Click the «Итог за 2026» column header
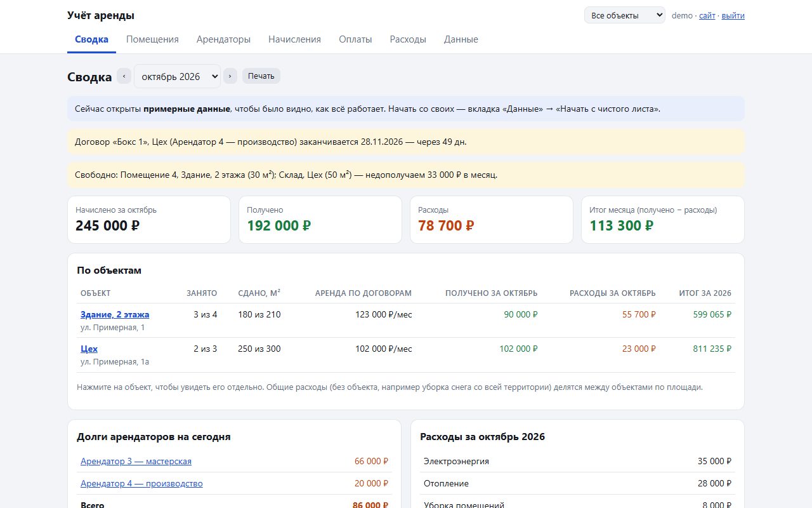812x508 pixels. (x=705, y=293)
